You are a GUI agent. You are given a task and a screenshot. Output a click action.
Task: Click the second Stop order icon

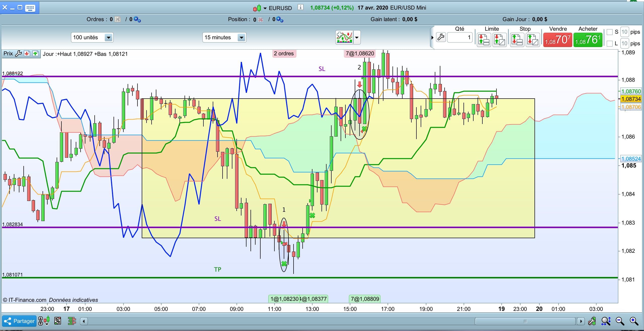coord(532,40)
